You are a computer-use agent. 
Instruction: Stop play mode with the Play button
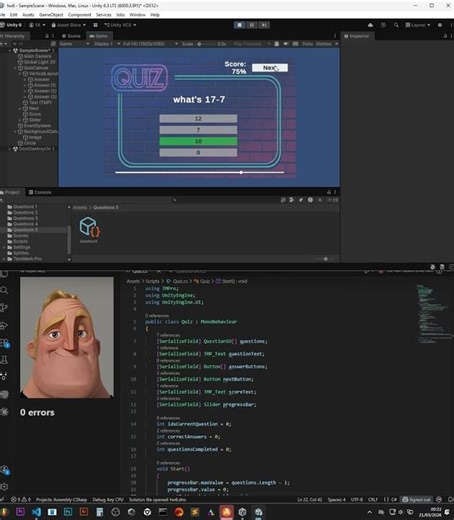[239, 25]
